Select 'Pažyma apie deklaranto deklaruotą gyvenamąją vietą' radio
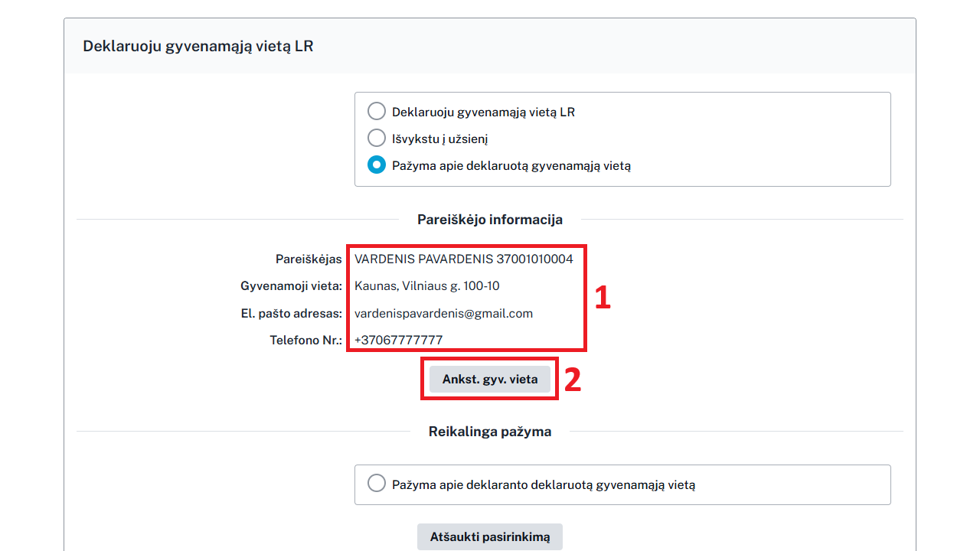Screen dimensions: 980x551 pyautogui.click(x=376, y=484)
